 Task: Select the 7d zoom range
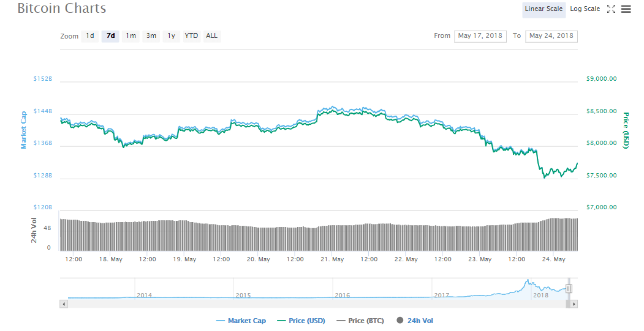(x=110, y=36)
